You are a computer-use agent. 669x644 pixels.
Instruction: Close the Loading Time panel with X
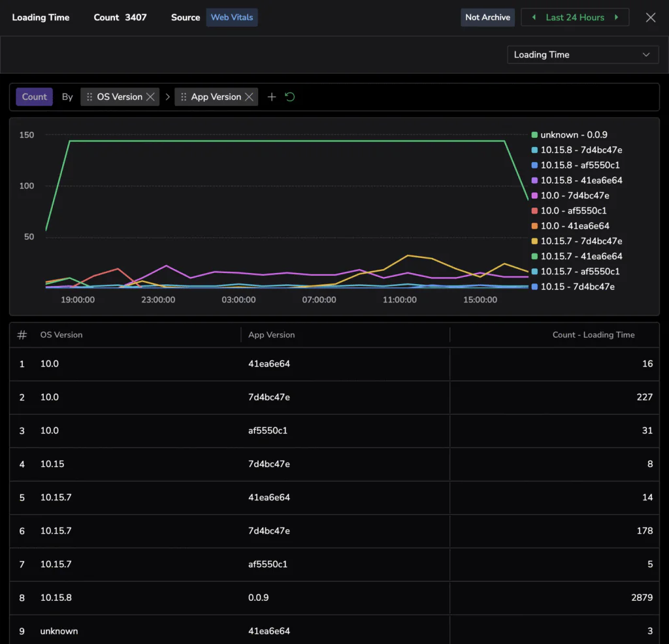[x=650, y=18]
